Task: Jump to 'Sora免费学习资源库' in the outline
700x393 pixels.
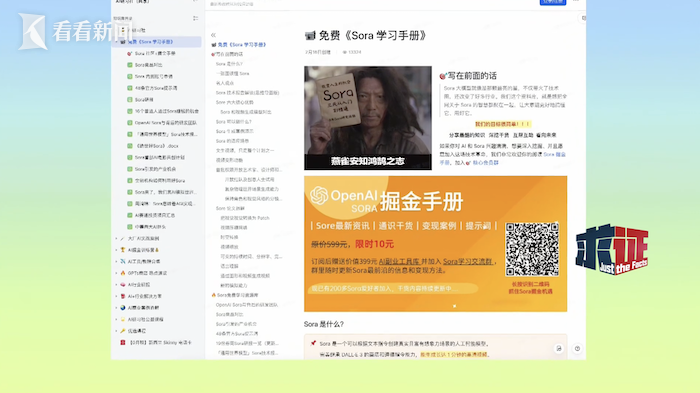Action: [238, 295]
